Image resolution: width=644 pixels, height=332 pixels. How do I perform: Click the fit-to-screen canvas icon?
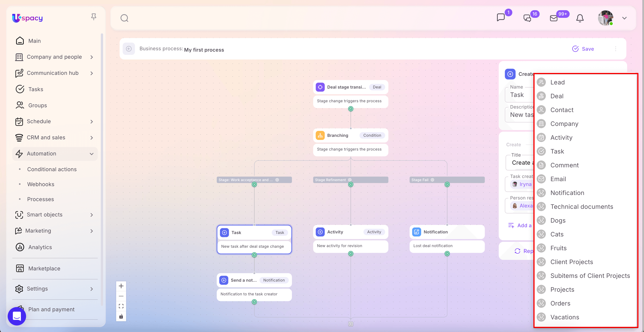click(x=121, y=306)
